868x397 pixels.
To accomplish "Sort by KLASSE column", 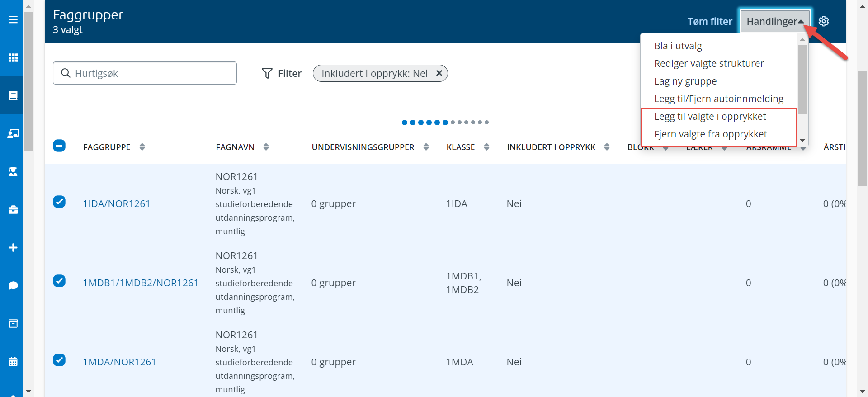I will pyautogui.click(x=486, y=147).
